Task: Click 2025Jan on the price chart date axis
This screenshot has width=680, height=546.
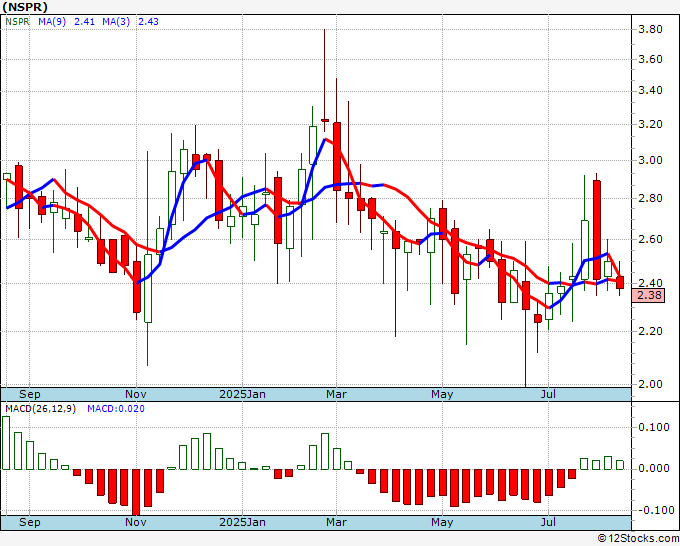Action: (242, 394)
